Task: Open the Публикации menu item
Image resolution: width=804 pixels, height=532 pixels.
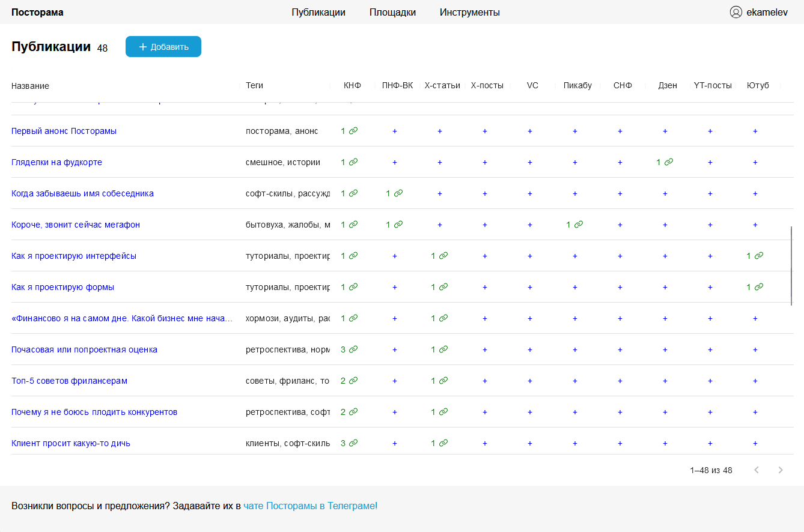Action: pos(318,12)
